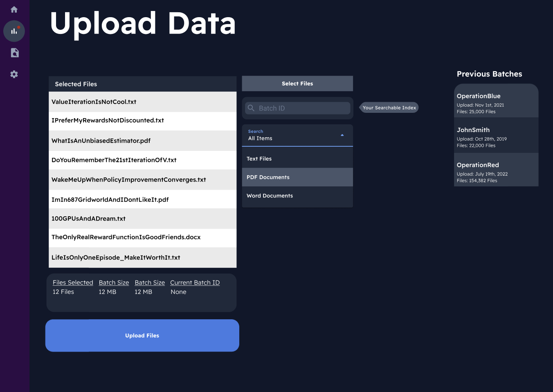Screen dimensions: 553x392
Task: Select WhatIsAnUnbiasedEstimator.pdf file row
Action: point(143,141)
